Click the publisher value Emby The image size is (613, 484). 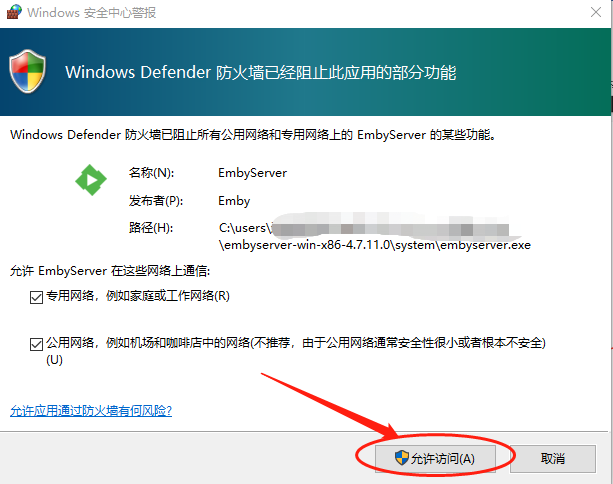click(234, 201)
